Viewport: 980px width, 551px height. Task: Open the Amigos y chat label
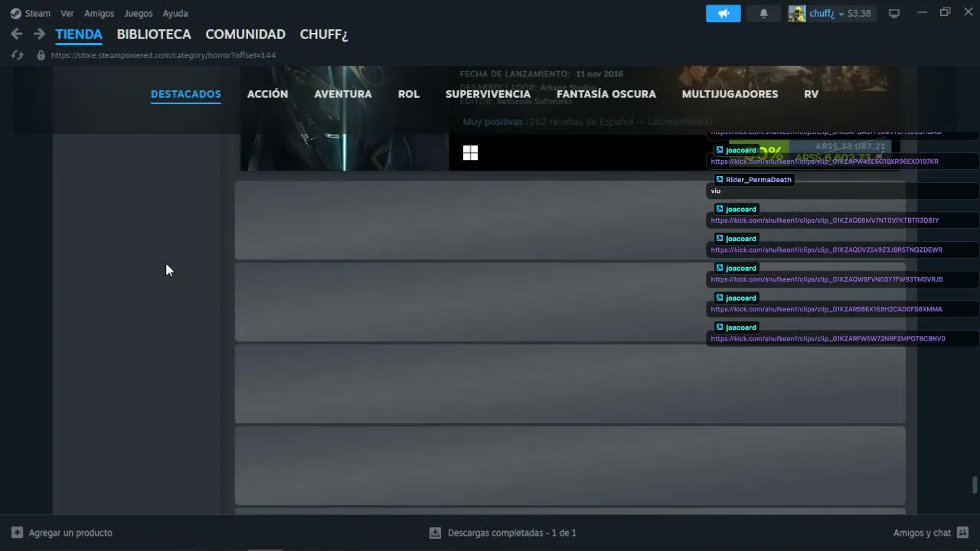(x=922, y=533)
